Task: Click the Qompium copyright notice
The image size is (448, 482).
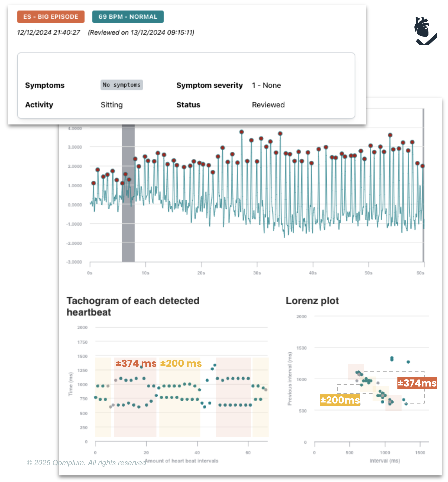Action: coord(87,463)
